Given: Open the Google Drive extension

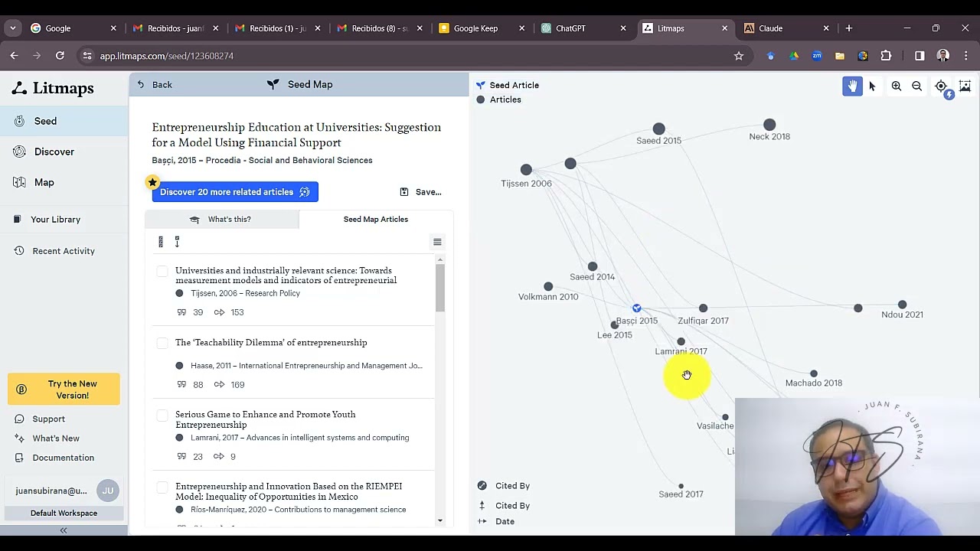Looking at the screenshot, I should (794, 56).
